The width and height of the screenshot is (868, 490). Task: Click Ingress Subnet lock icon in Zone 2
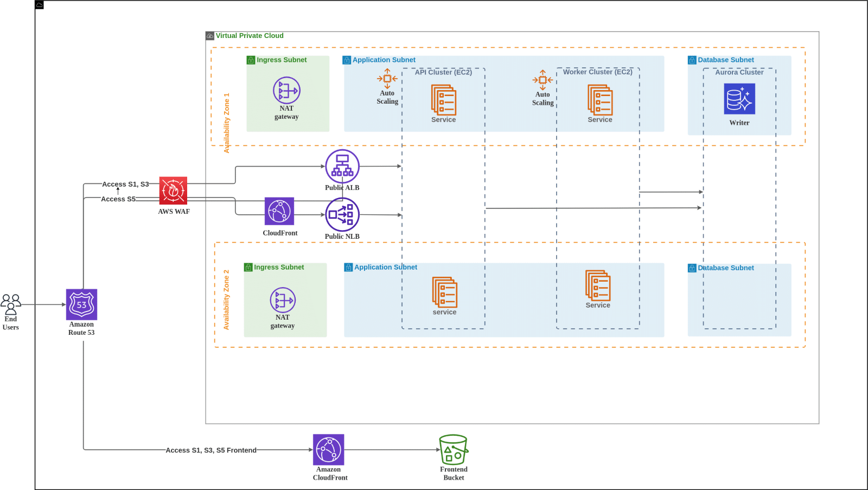coord(248,268)
